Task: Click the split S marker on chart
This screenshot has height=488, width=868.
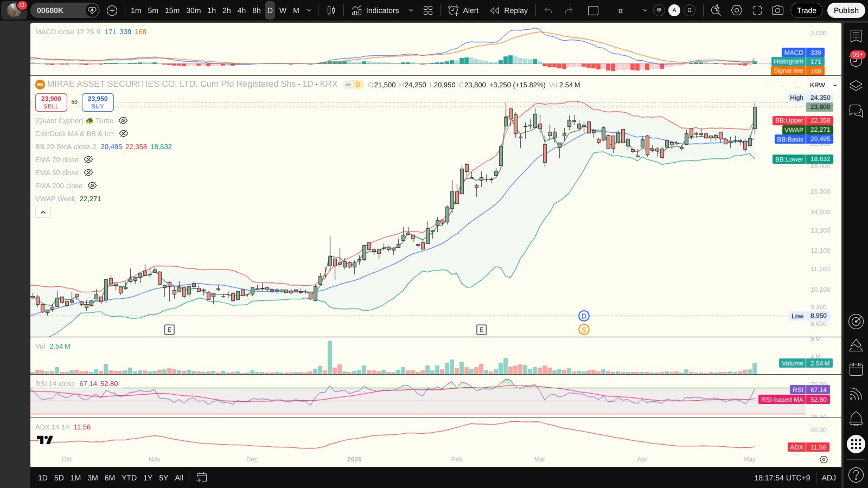Action: pos(584,330)
